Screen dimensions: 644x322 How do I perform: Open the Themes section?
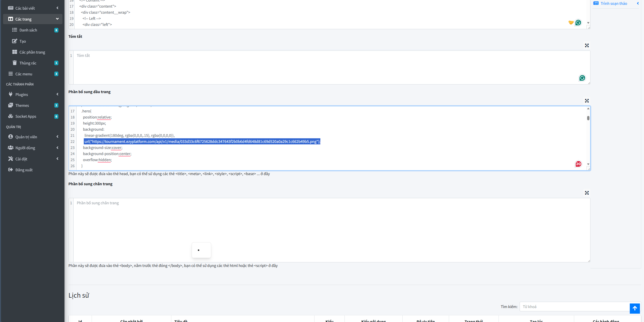coord(22,105)
